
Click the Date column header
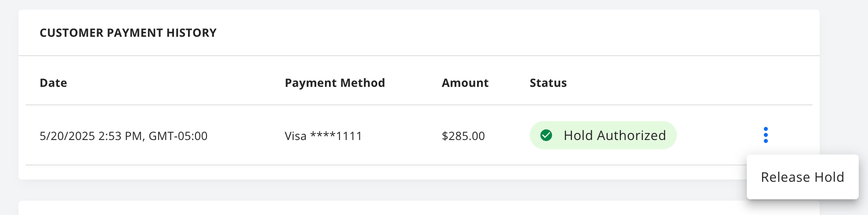pos(53,82)
